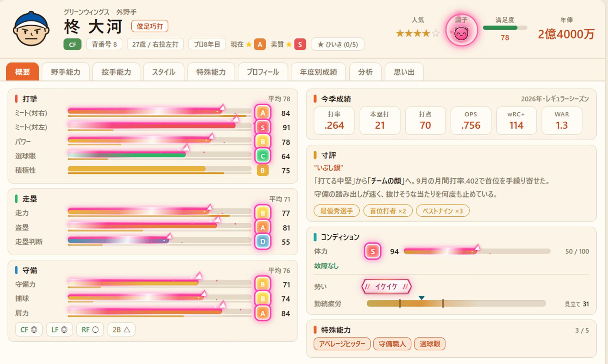The height and width of the screenshot is (364, 608).
Task: Click the 走塁判断 D grade badge
Action: 263,242
